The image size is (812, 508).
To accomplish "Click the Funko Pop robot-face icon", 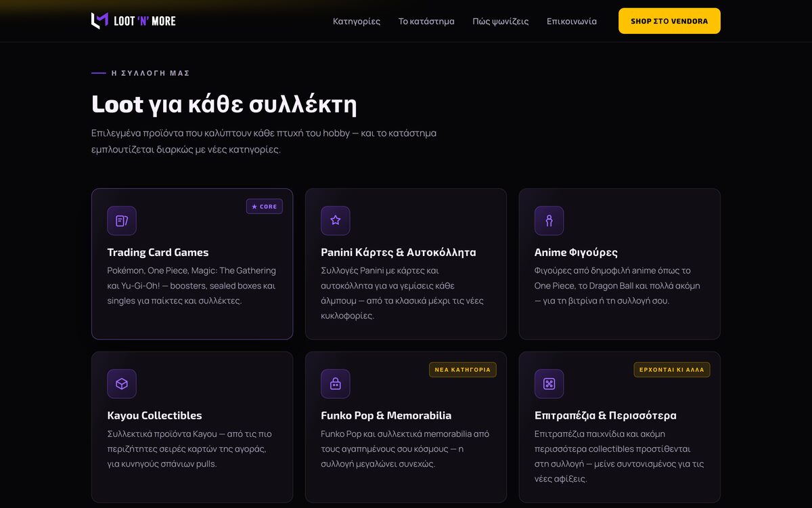I will [x=336, y=384].
